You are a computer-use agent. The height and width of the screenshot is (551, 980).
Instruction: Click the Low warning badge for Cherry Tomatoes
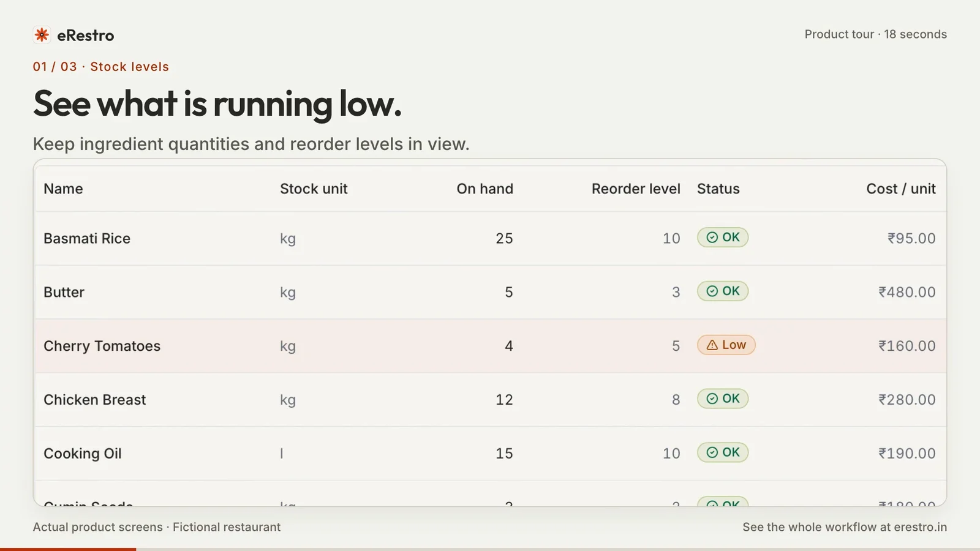pos(726,345)
